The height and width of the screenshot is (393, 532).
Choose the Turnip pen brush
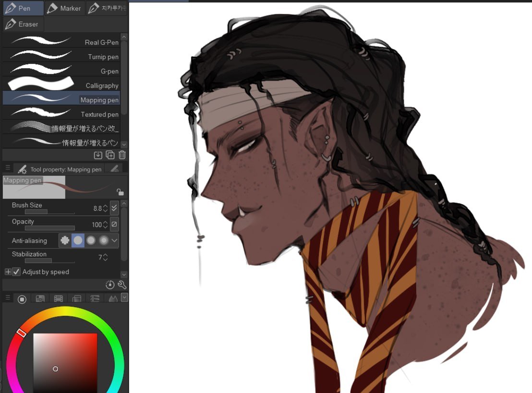pos(61,56)
